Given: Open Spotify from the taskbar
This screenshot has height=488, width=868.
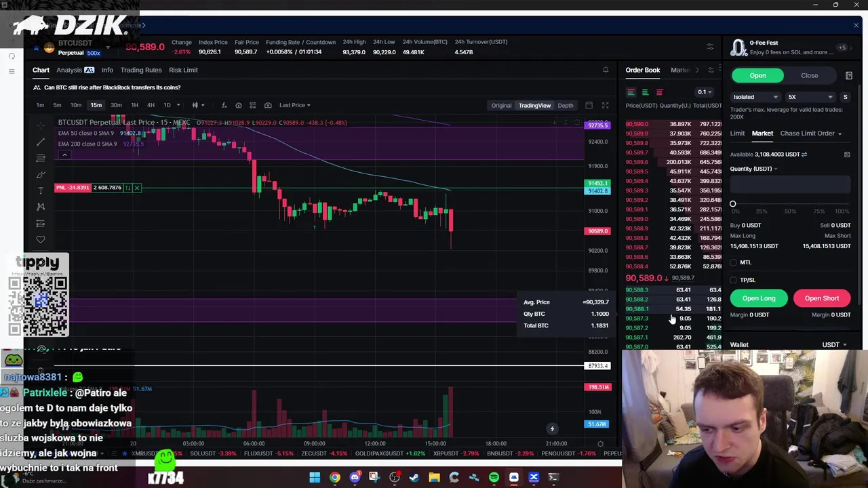Looking at the screenshot, I should tap(494, 477).
